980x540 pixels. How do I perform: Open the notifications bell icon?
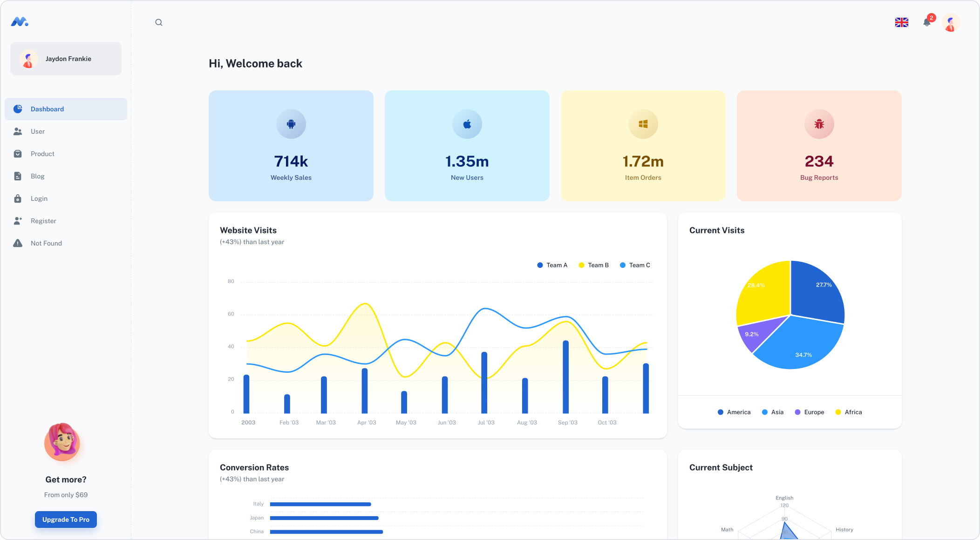pyautogui.click(x=926, y=22)
